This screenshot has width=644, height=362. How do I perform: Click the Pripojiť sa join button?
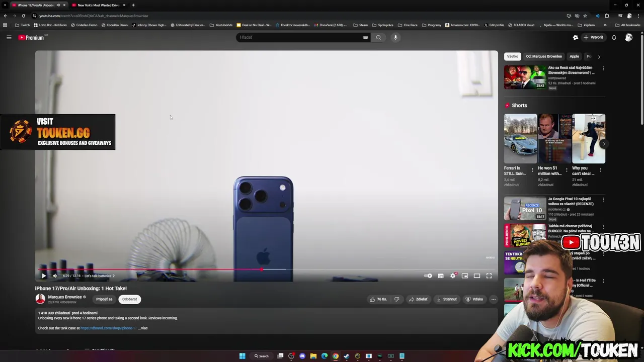coord(104,299)
